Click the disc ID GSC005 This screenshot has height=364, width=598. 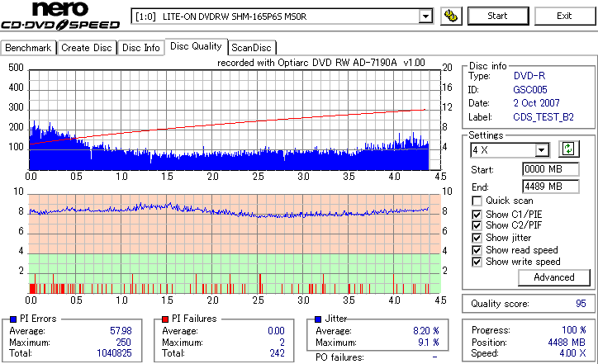tap(529, 90)
